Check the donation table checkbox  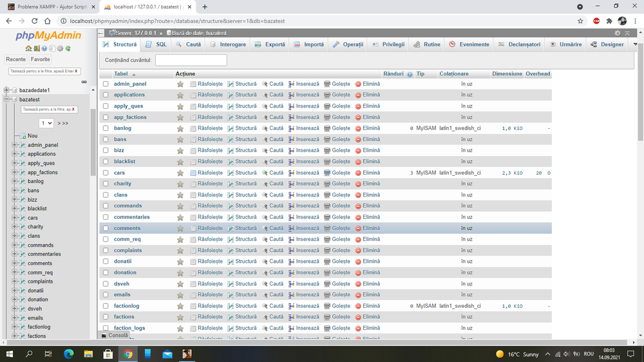[x=106, y=272]
